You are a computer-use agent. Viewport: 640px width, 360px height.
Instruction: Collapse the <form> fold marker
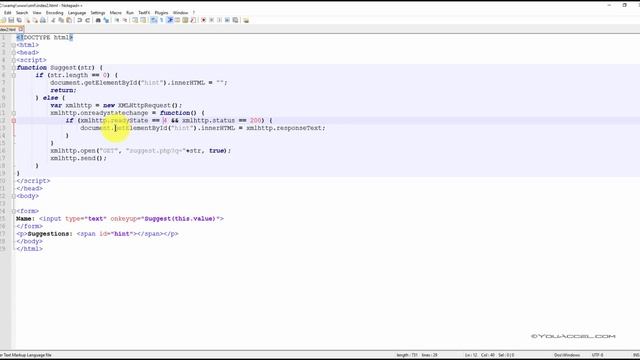[x=13, y=211]
